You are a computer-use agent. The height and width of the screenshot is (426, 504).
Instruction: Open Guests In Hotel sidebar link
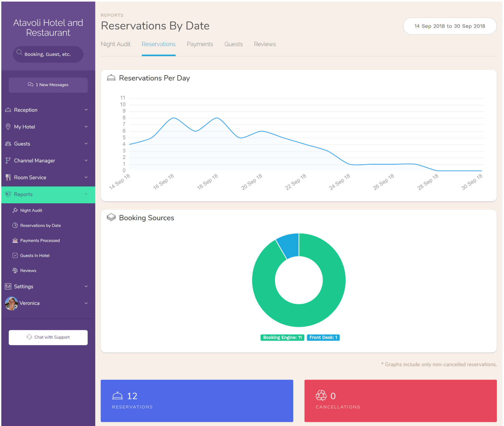pyautogui.click(x=35, y=256)
